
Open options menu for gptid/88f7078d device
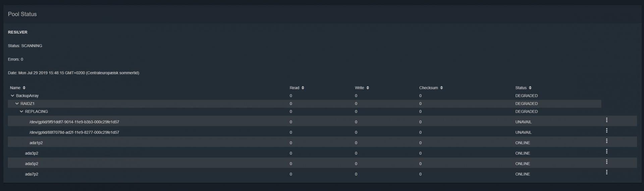tap(606, 130)
